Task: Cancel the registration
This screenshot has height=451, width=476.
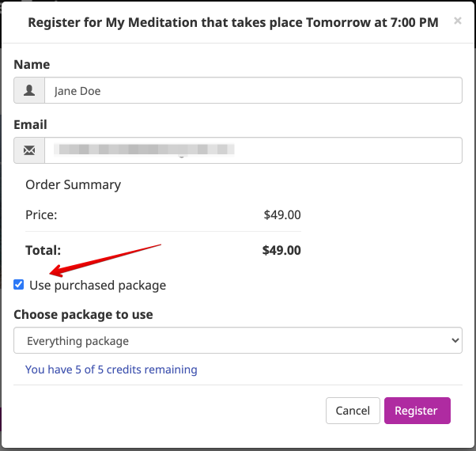Action: pos(353,411)
